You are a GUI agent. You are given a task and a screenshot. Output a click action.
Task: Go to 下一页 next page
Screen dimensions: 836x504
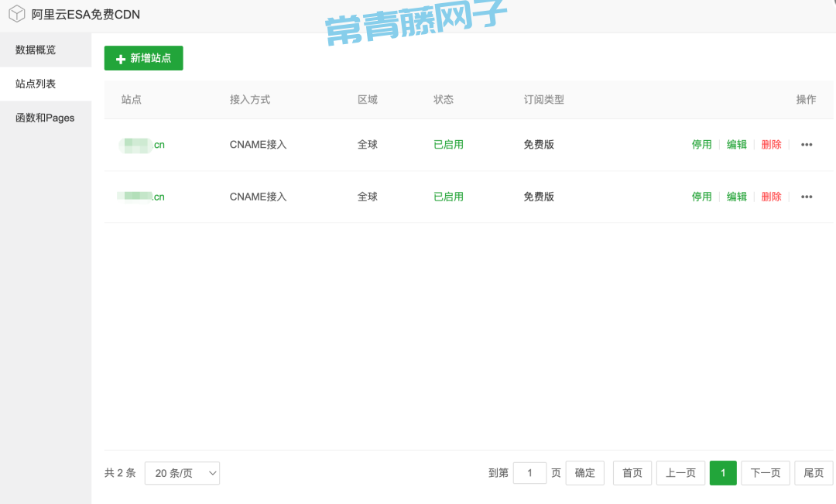(x=766, y=473)
